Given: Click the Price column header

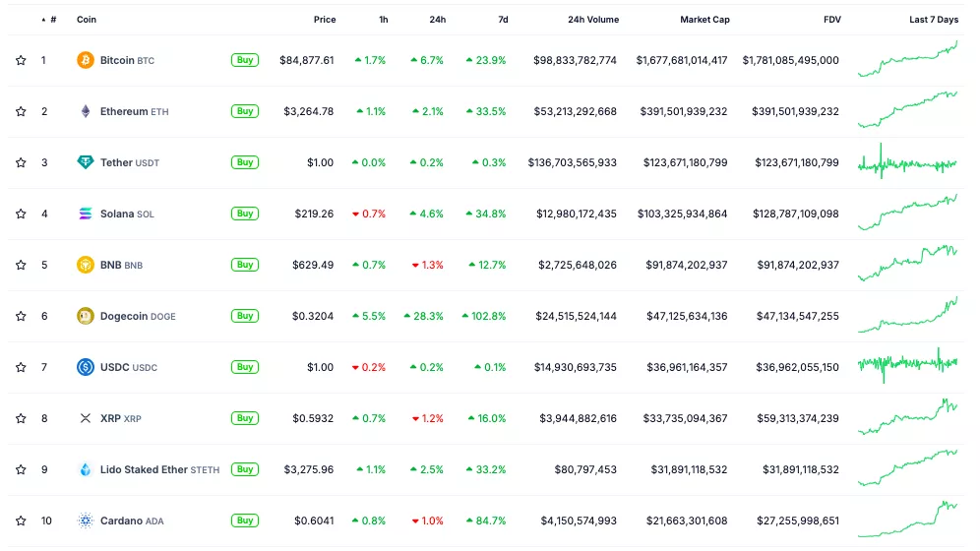Looking at the screenshot, I should coord(325,20).
